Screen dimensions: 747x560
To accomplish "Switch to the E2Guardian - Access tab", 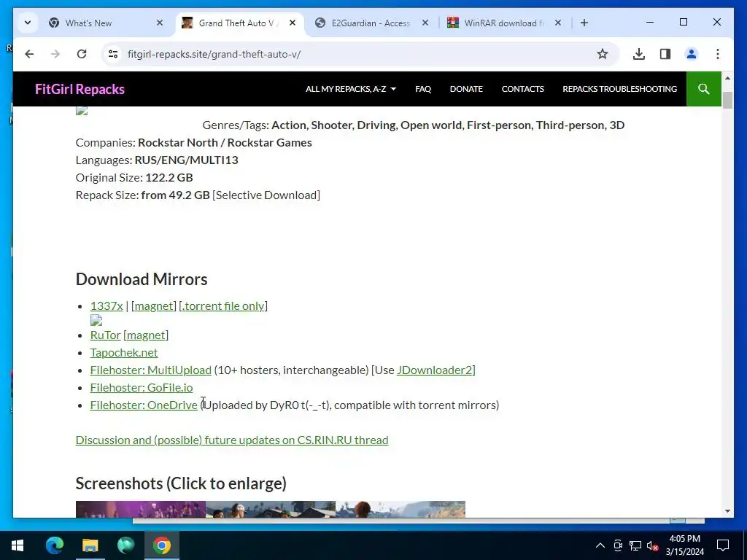I will pyautogui.click(x=371, y=23).
